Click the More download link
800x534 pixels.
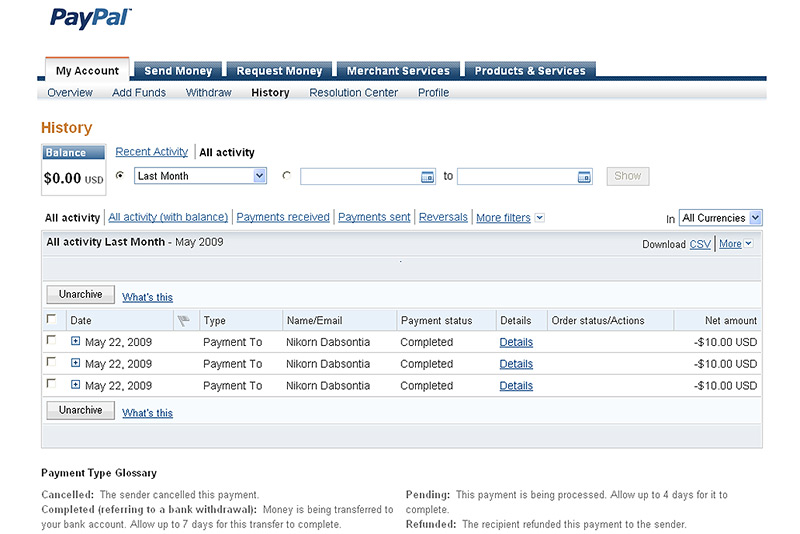click(730, 244)
